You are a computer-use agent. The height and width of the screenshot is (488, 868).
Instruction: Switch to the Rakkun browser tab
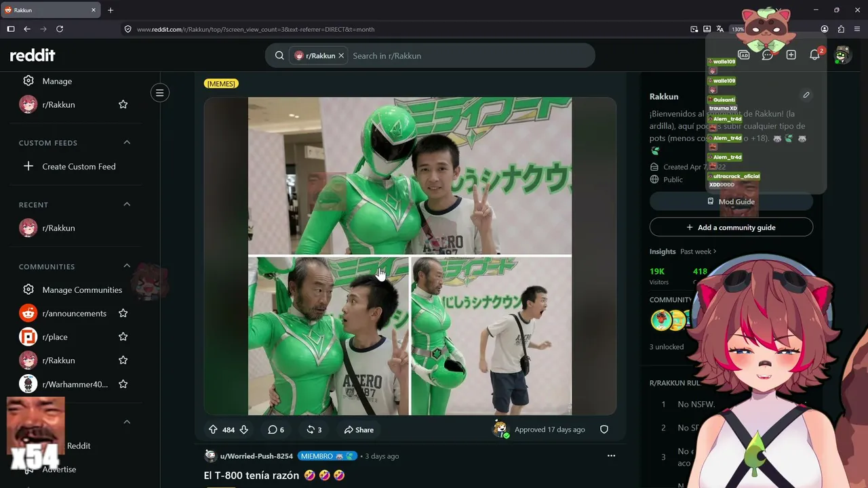[x=52, y=10]
